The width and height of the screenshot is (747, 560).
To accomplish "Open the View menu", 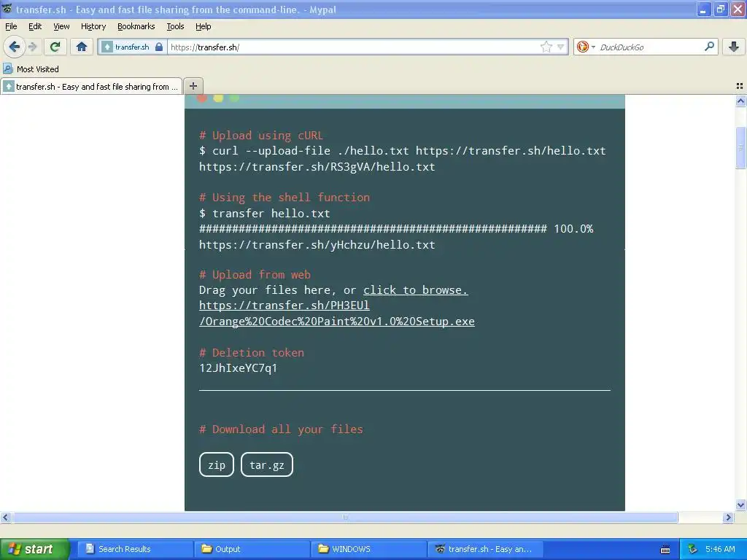I will [61, 26].
